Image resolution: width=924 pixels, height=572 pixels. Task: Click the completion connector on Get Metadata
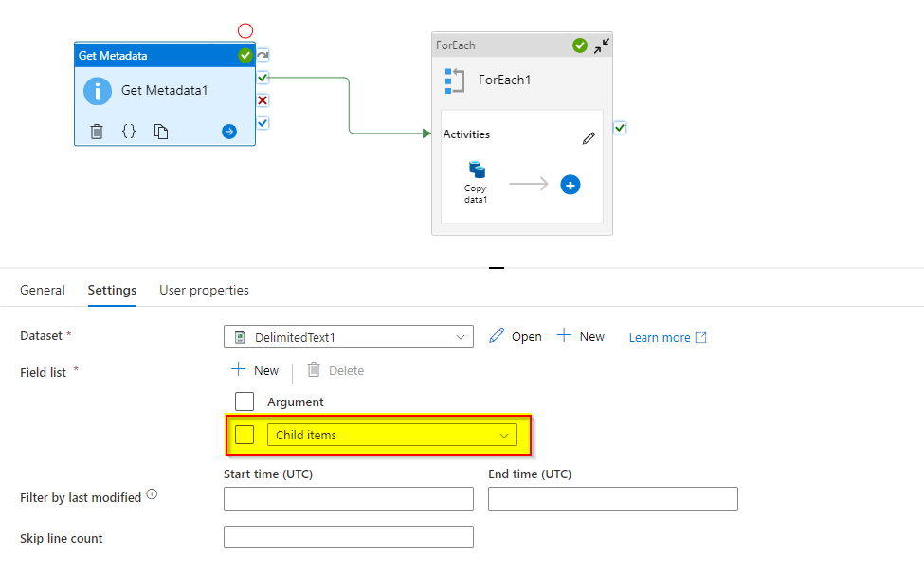pos(263,122)
